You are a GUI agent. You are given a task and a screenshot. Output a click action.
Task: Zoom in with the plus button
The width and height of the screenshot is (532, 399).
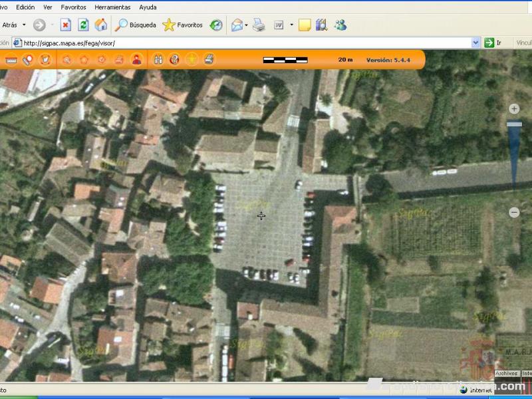point(514,108)
